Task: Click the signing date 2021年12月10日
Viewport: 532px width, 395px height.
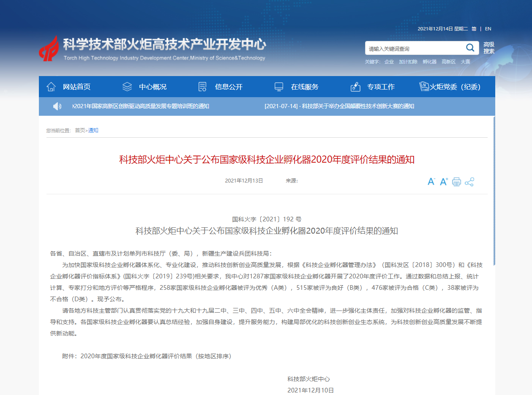Action: pyautogui.click(x=311, y=390)
